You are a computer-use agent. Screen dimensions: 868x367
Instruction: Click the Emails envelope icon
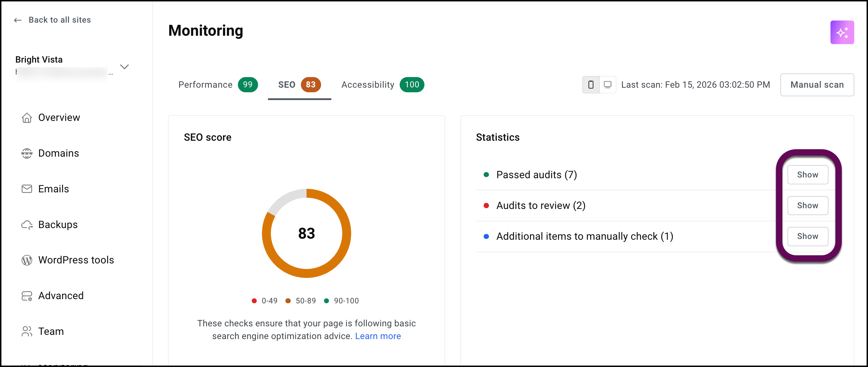click(27, 189)
